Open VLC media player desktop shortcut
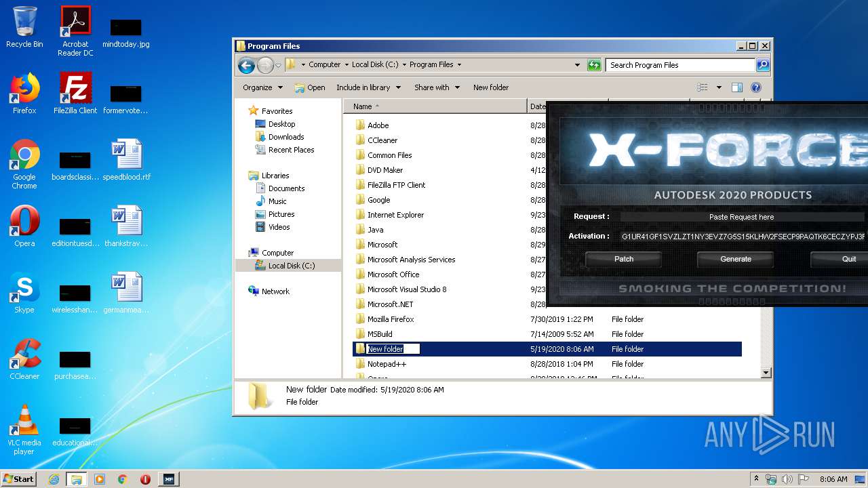Viewport: 868px width, 488px height. tap(24, 430)
